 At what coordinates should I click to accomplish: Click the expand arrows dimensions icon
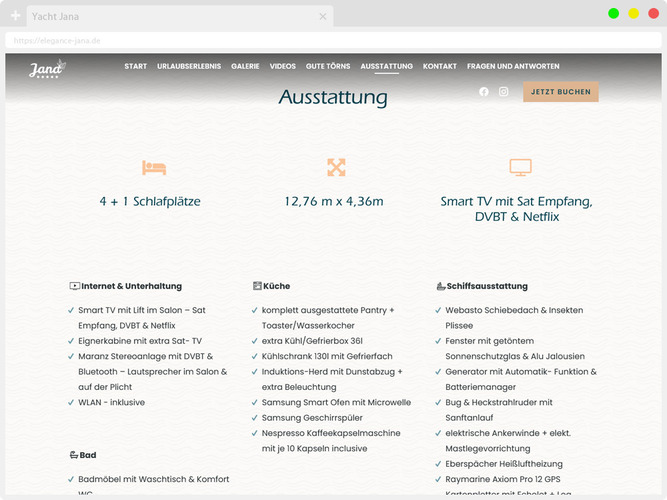click(336, 167)
